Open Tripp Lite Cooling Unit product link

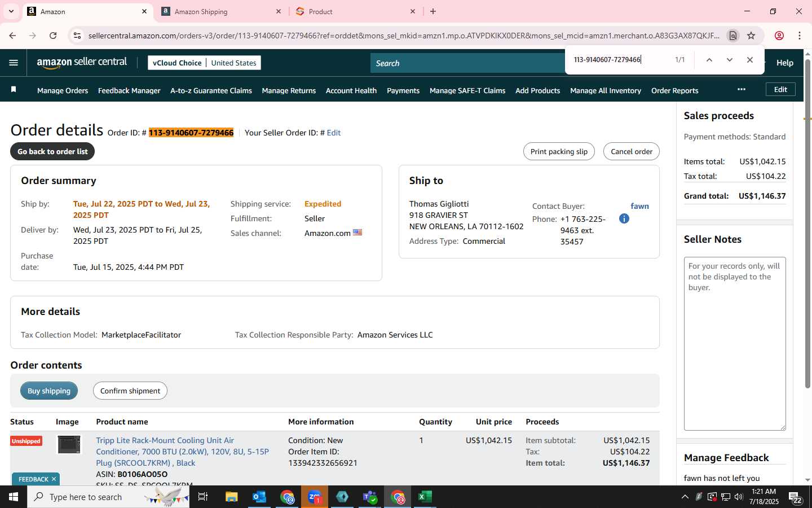(x=182, y=452)
